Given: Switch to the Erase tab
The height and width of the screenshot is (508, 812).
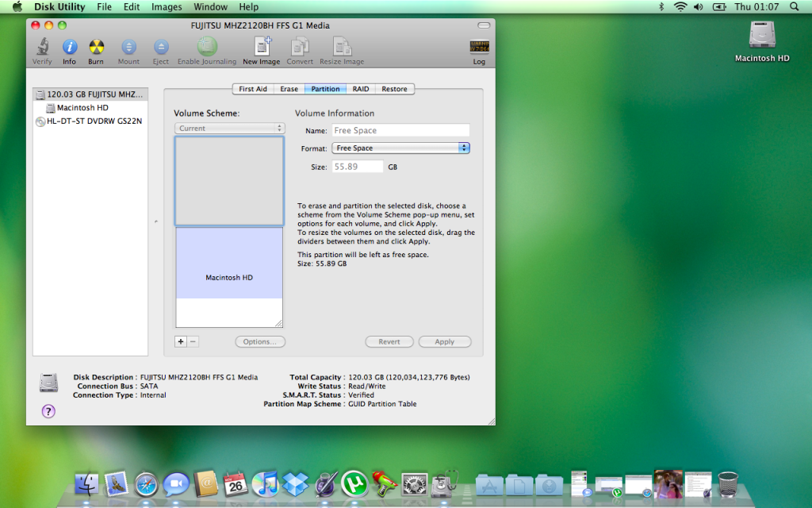Looking at the screenshot, I should point(289,89).
